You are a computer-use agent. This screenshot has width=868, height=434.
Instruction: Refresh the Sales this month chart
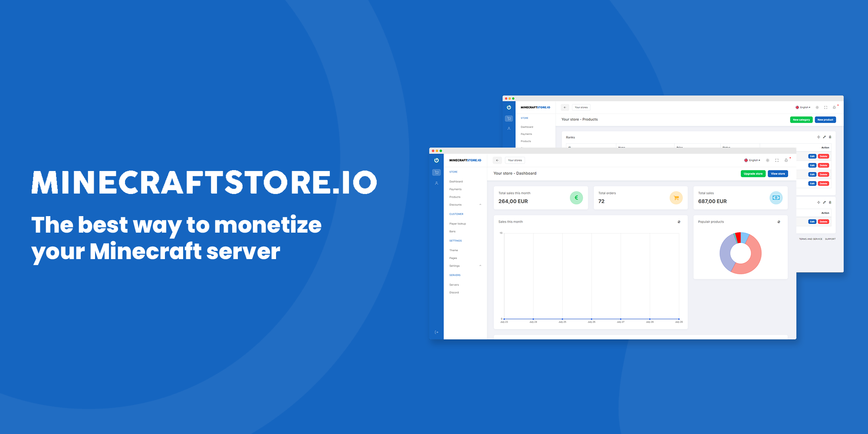pyautogui.click(x=679, y=222)
